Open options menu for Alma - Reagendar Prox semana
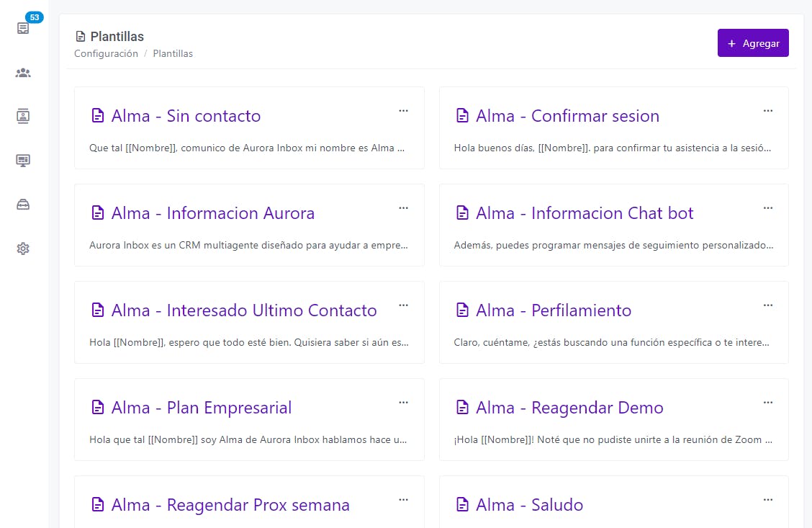Viewport: 812px width, 528px height. click(403, 499)
